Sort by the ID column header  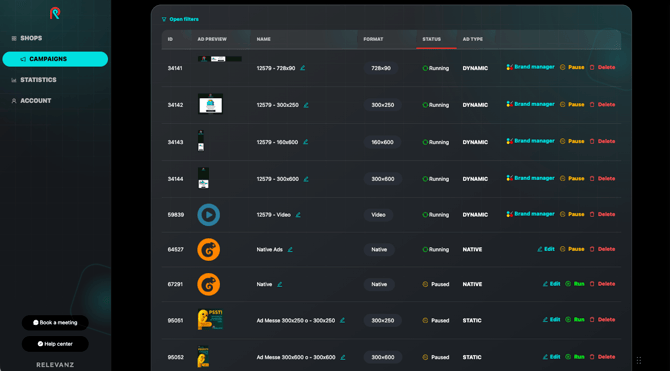170,39
